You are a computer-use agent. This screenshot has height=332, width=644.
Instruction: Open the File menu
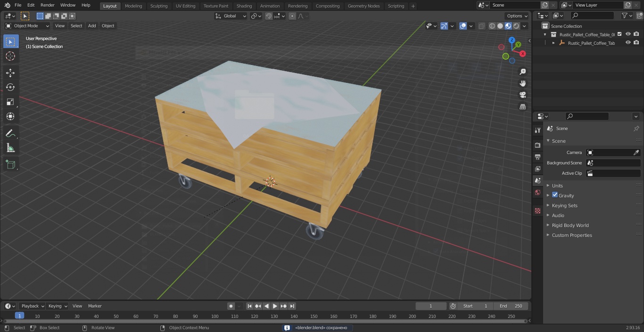(x=18, y=5)
